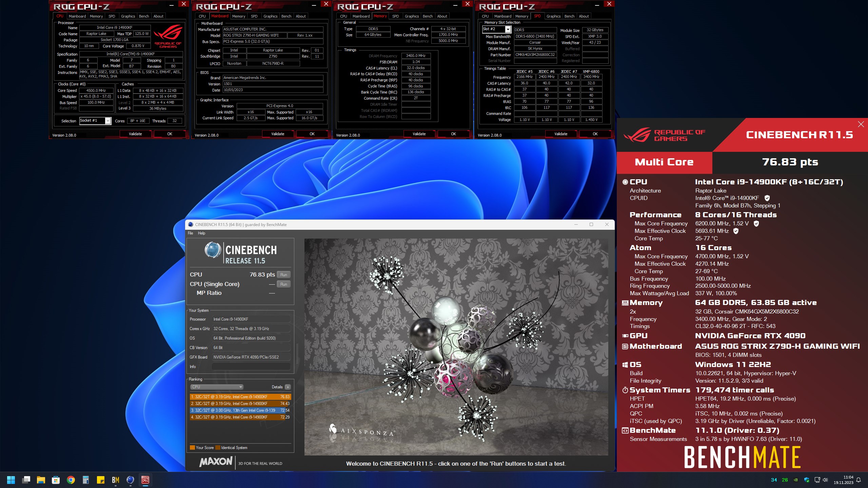Screen dimensions: 868x488
Task: Click the taskbar clock showing 11:04
Action: (843, 480)
